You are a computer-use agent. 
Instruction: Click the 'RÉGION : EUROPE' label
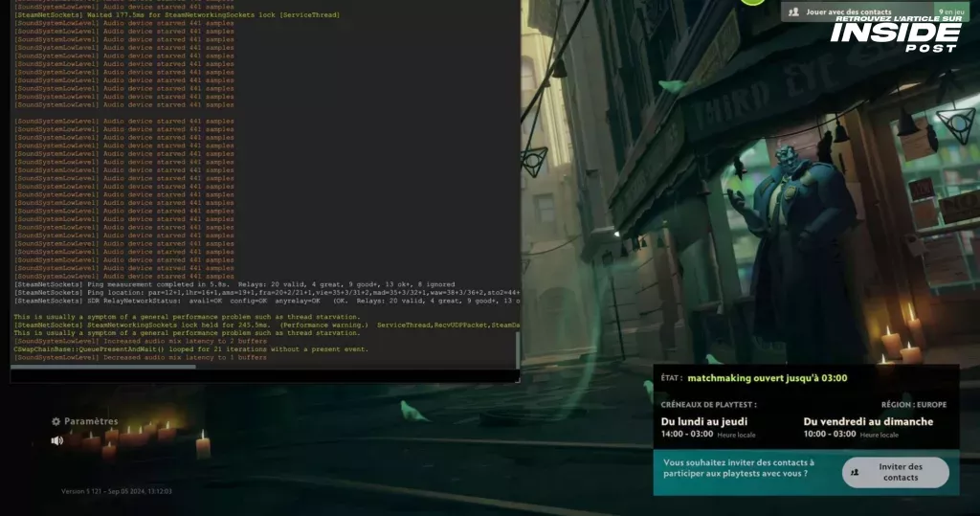(914, 405)
